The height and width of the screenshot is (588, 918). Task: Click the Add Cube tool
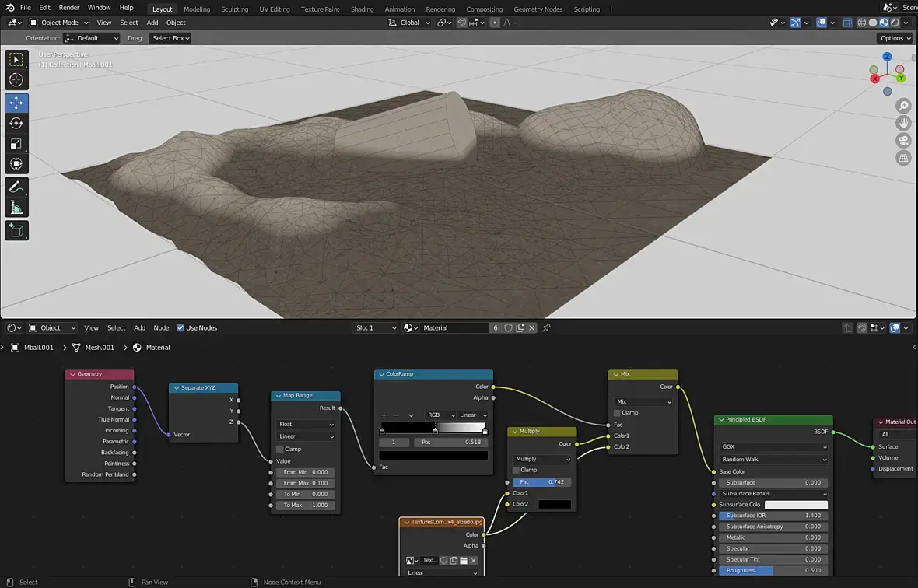pos(16,230)
